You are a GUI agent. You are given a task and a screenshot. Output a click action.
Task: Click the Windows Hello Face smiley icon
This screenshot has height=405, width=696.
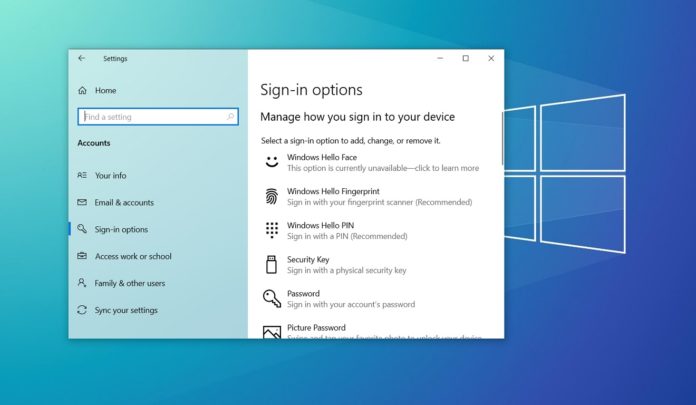click(272, 162)
